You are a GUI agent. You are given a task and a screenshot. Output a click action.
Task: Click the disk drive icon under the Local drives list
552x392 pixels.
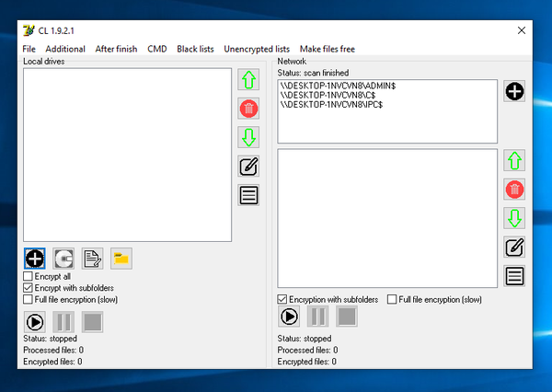[63, 259]
